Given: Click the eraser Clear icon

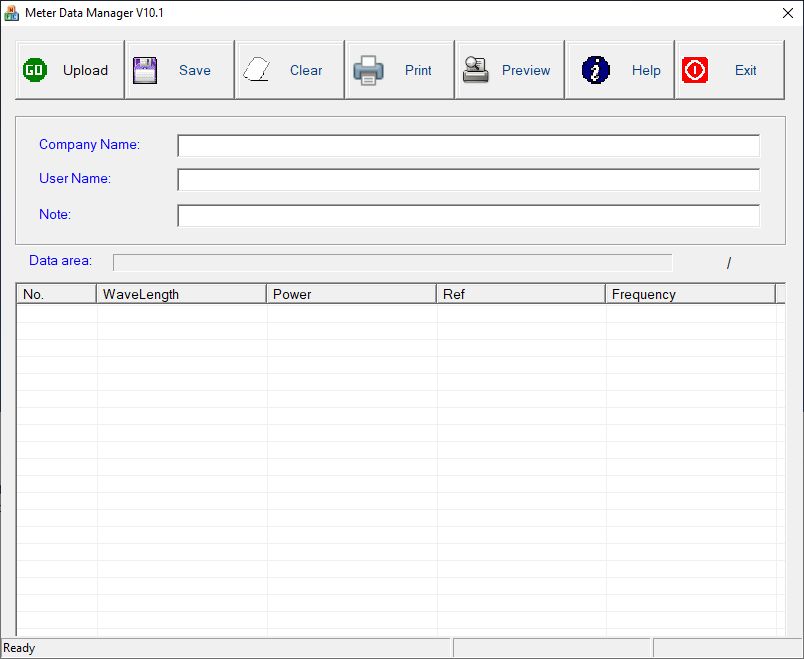Looking at the screenshot, I should 256,70.
